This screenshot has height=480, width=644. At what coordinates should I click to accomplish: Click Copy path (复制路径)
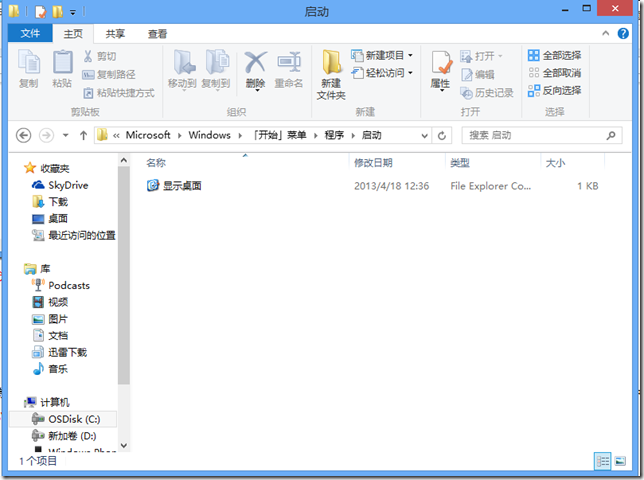pyautogui.click(x=109, y=74)
